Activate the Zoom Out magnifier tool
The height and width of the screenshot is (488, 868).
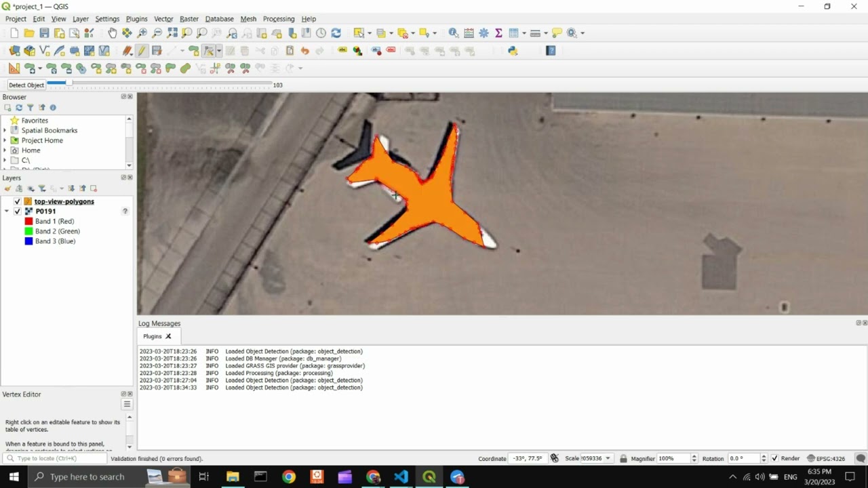coord(157,33)
